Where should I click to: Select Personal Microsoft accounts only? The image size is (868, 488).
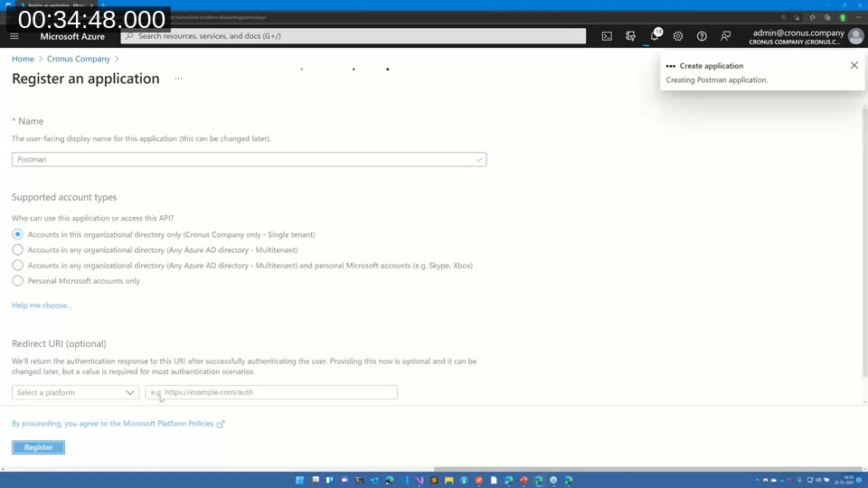(18, 281)
